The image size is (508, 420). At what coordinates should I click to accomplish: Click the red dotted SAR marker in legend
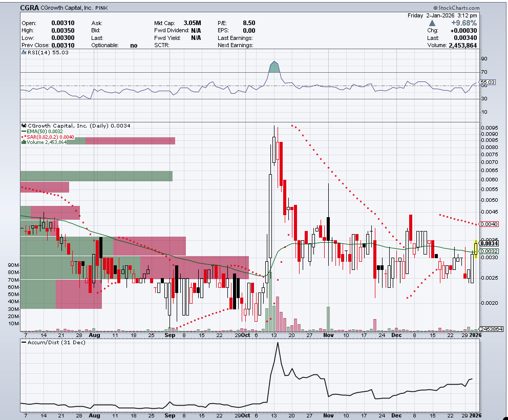tap(24, 137)
